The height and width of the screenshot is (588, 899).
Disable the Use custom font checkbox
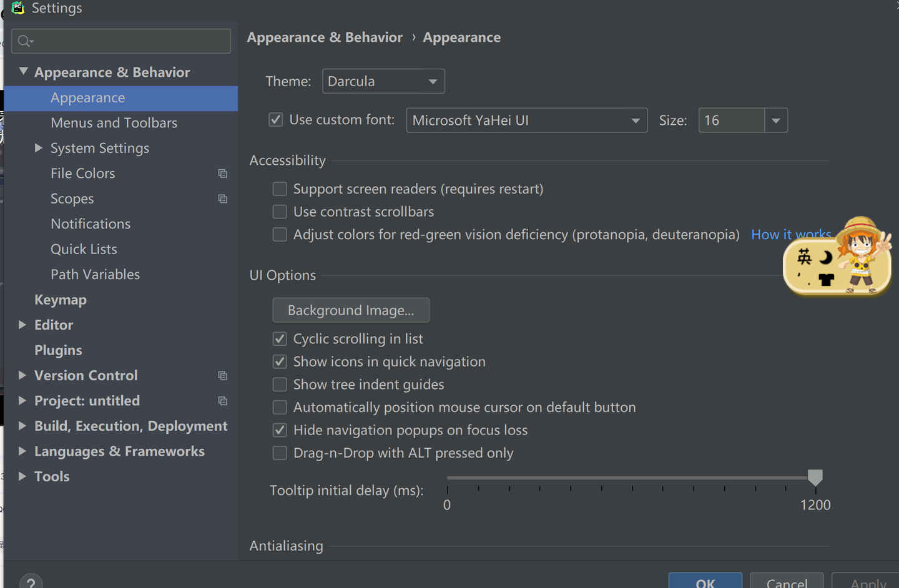pyautogui.click(x=275, y=119)
